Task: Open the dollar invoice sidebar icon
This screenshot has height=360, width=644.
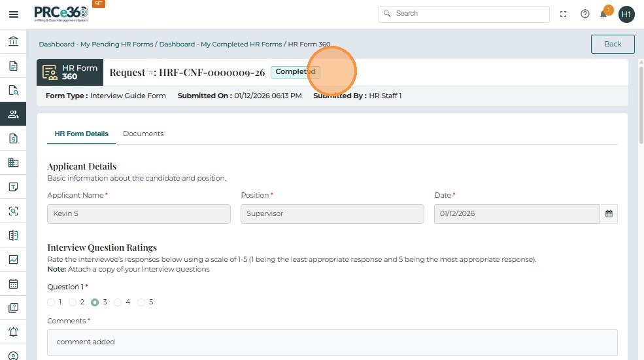Action: pos(13,139)
